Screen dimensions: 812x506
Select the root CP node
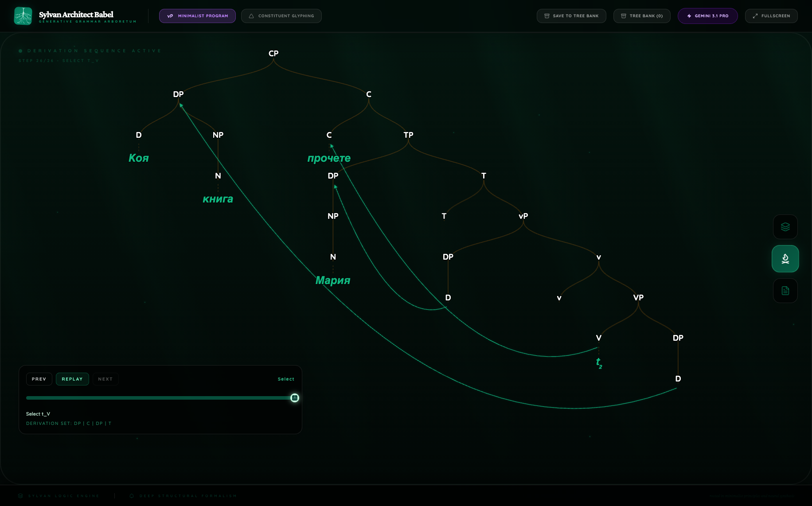click(273, 54)
